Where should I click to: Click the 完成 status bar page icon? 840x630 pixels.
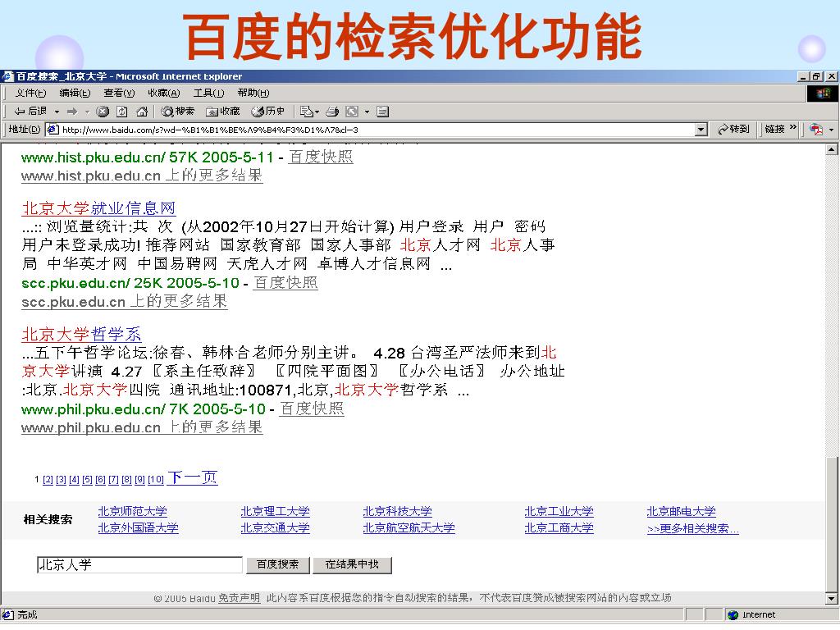pyautogui.click(x=7, y=615)
